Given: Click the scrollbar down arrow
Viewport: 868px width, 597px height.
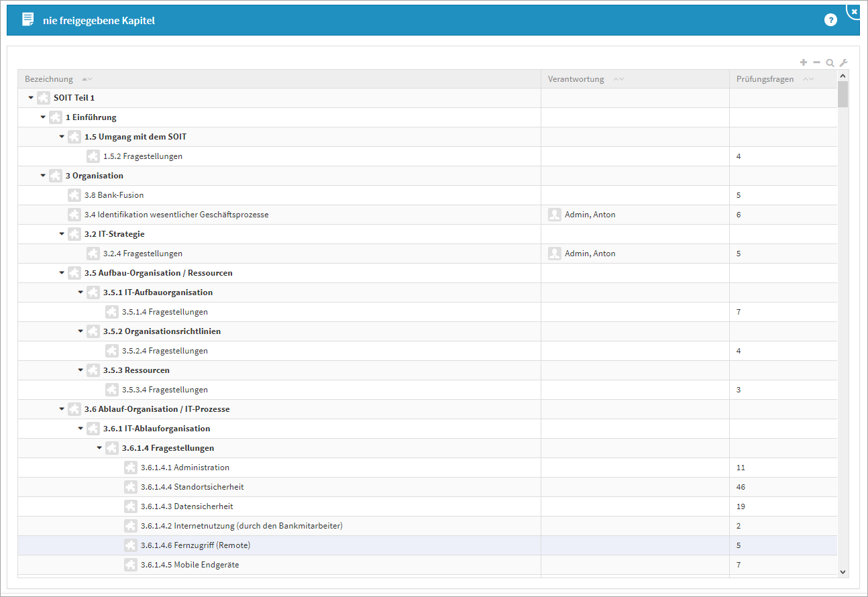Looking at the screenshot, I should pyautogui.click(x=843, y=571).
